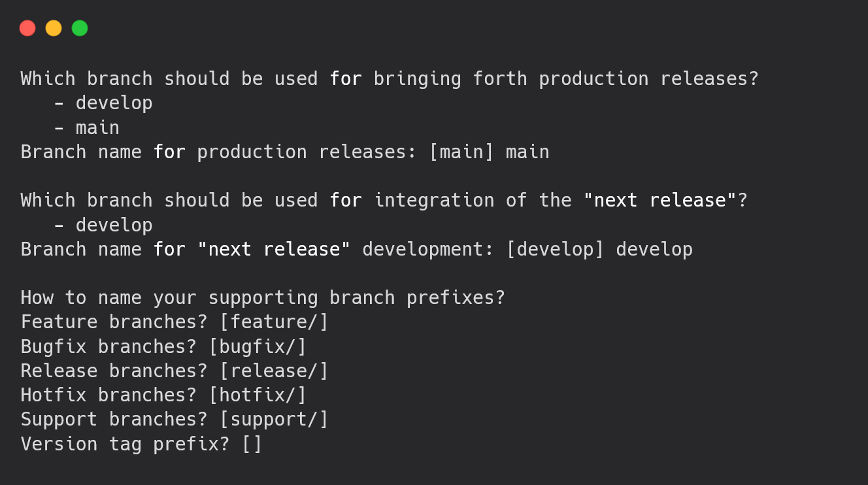Image resolution: width=868 pixels, height=485 pixels.
Task: Click the [support/] default prefix
Action: pos(274,420)
